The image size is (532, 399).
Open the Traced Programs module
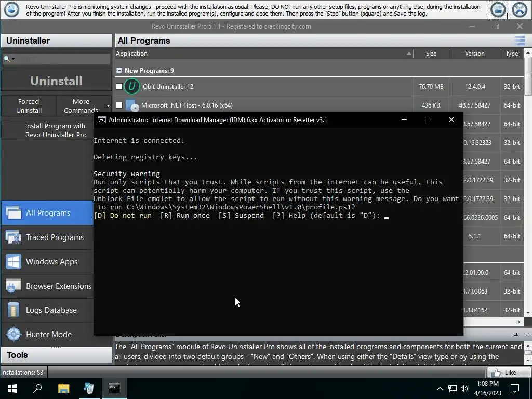[47, 237]
